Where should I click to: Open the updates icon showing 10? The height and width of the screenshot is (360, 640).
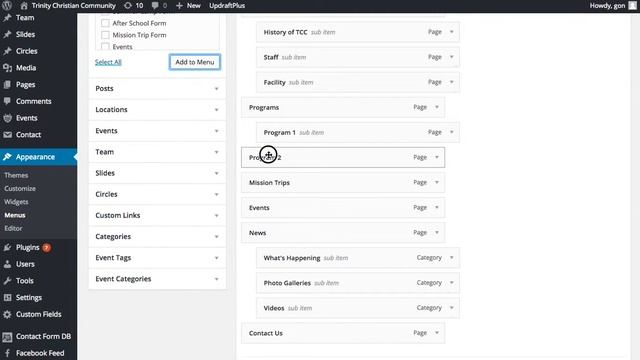[x=128, y=5]
